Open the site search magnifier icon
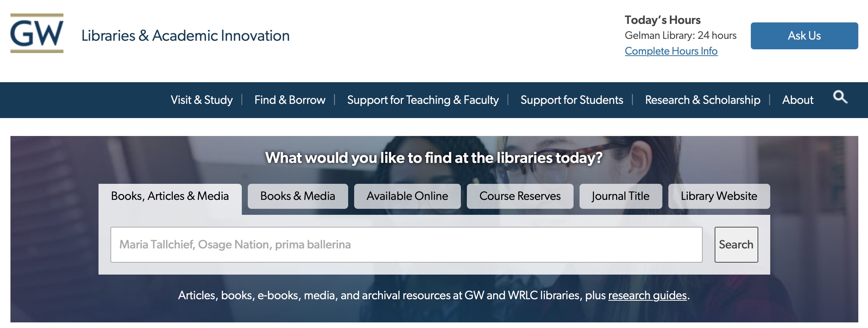 click(840, 97)
